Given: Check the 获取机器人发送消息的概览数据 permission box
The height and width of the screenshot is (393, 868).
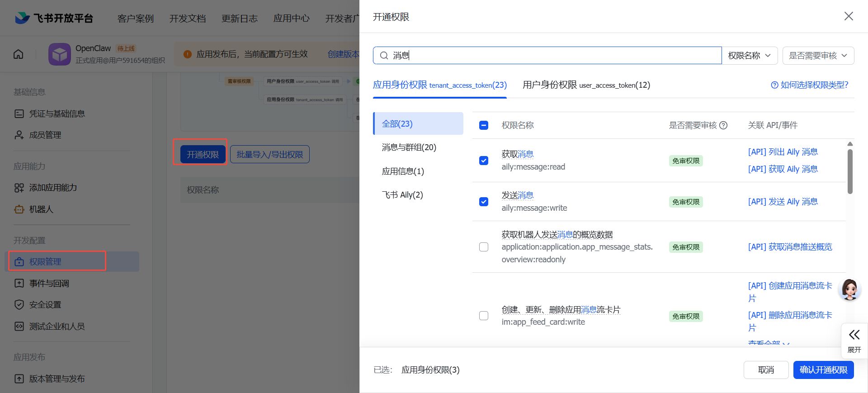Looking at the screenshot, I should pos(484,247).
